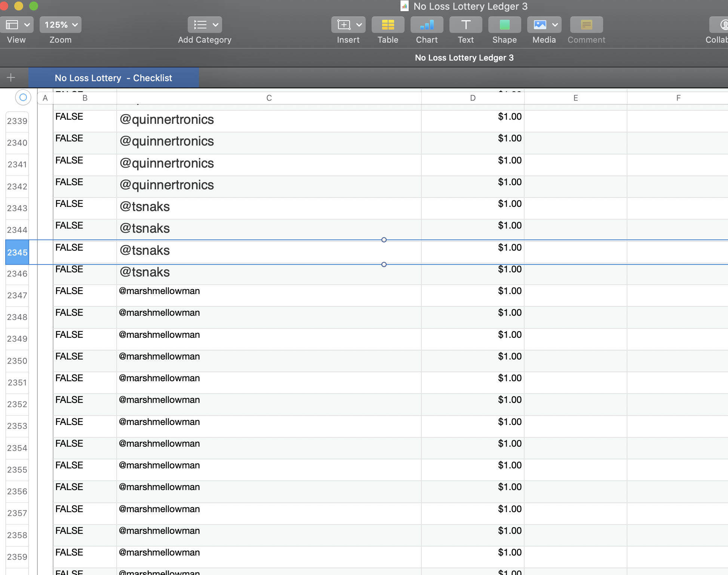Select row 2342 header
This screenshot has height=575, width=728.
(x=17, y=186)
